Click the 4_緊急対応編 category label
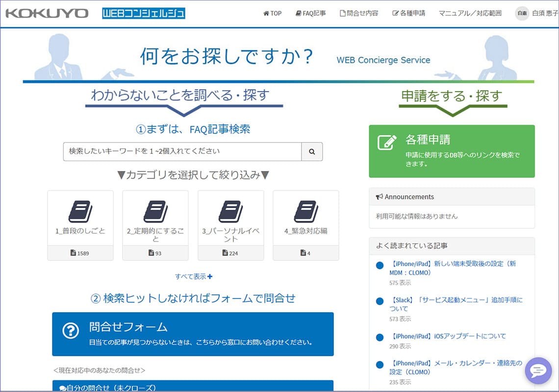Viewport: 559px width, 392px height. [306, 231]
